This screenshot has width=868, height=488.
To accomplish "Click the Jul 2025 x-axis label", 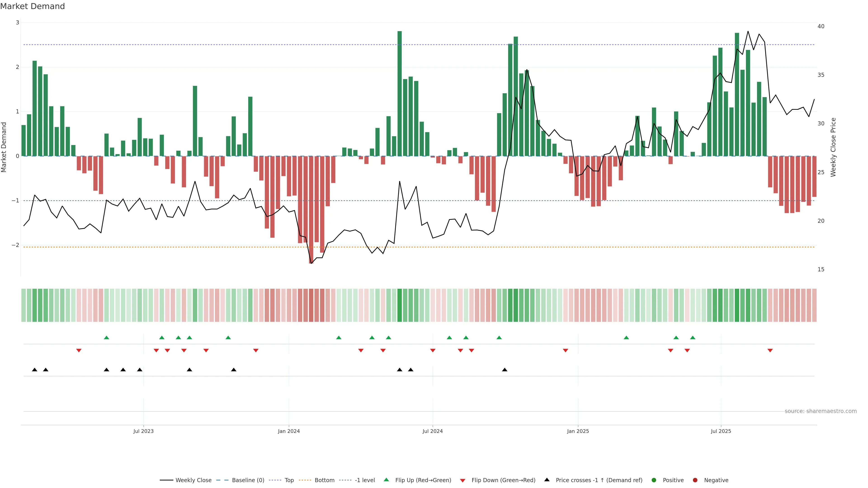I will 721,432.
